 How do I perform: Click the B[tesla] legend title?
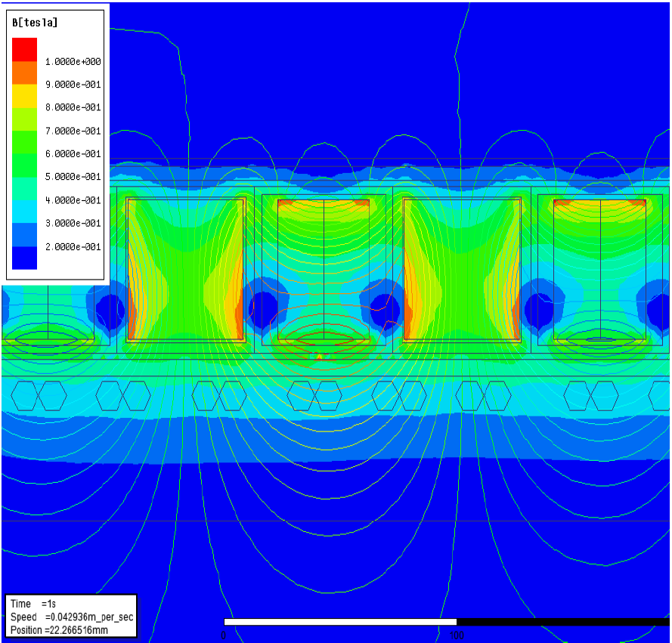coord(35,23)
